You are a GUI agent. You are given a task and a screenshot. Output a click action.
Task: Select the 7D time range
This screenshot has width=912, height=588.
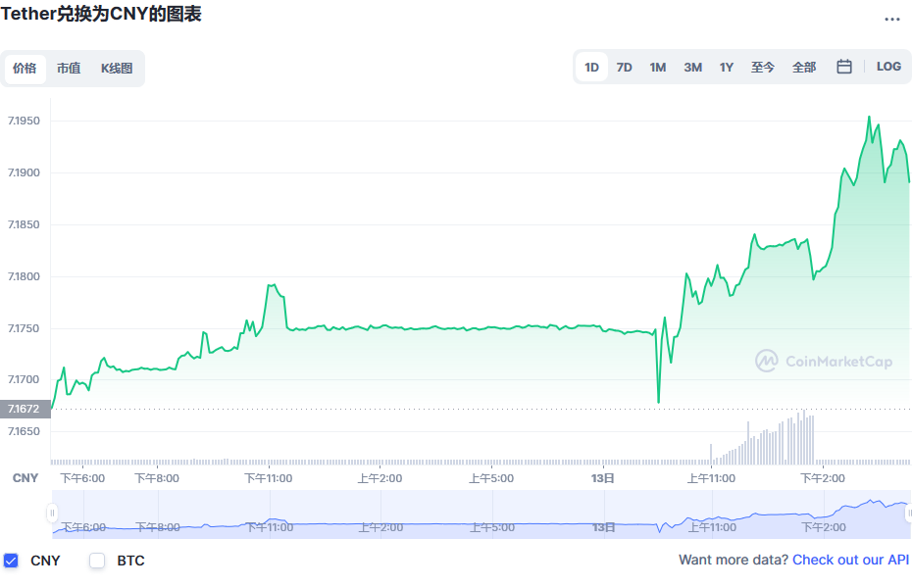tap(624, 67)
